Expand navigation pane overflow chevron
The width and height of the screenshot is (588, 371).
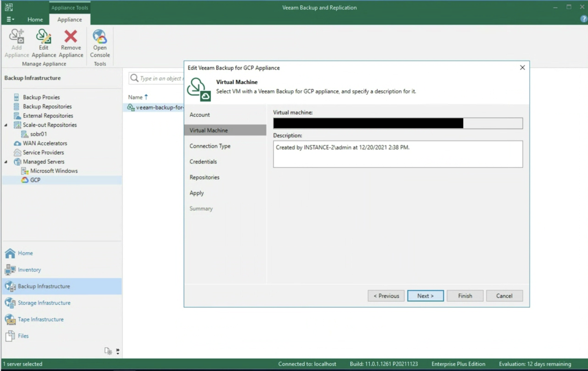(118, 351)
